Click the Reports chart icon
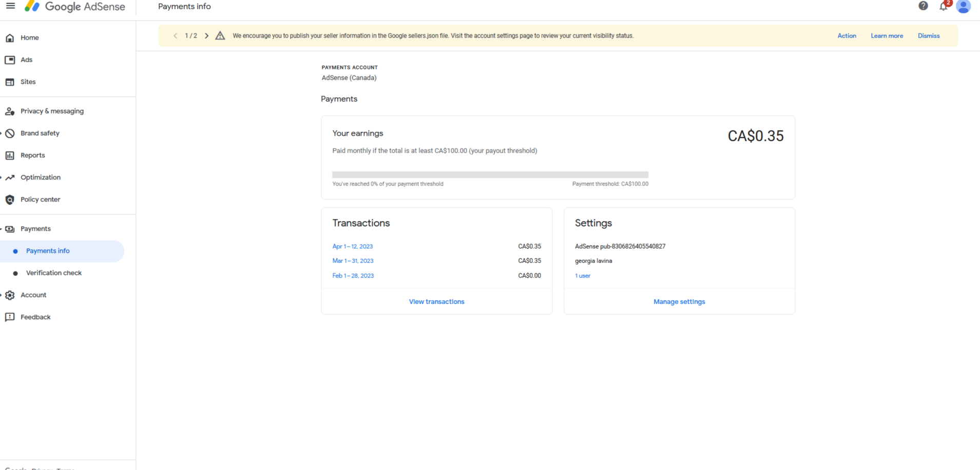 point(10,156)
